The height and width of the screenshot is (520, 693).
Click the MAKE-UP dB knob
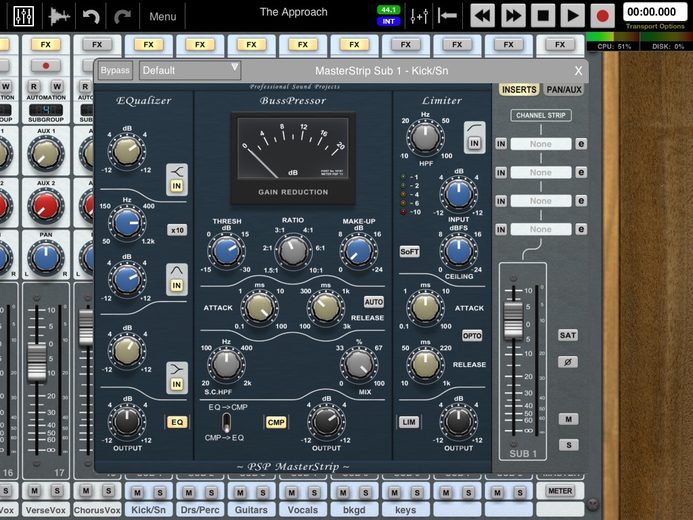coord(358,251)
